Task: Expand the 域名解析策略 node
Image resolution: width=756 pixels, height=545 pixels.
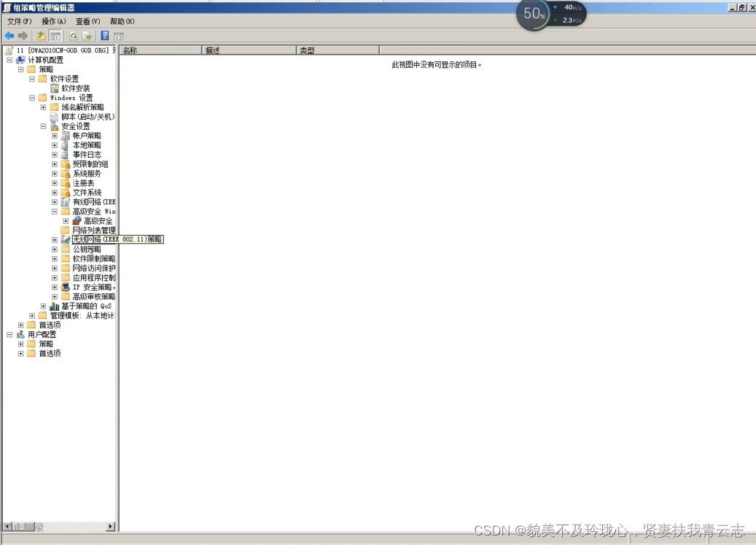Action: click(44, 107)
